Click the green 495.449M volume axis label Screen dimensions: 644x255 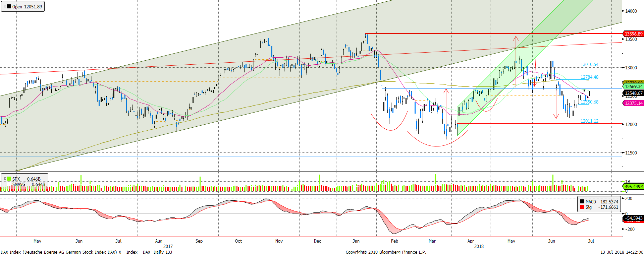634,187
